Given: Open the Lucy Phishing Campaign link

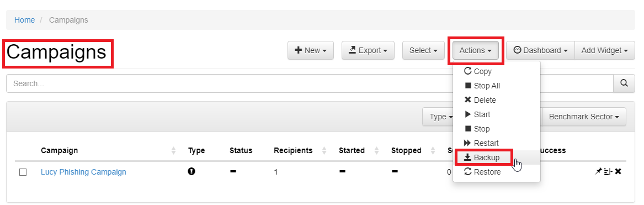Looking at the screenshot, I should [x=83, y=172].
